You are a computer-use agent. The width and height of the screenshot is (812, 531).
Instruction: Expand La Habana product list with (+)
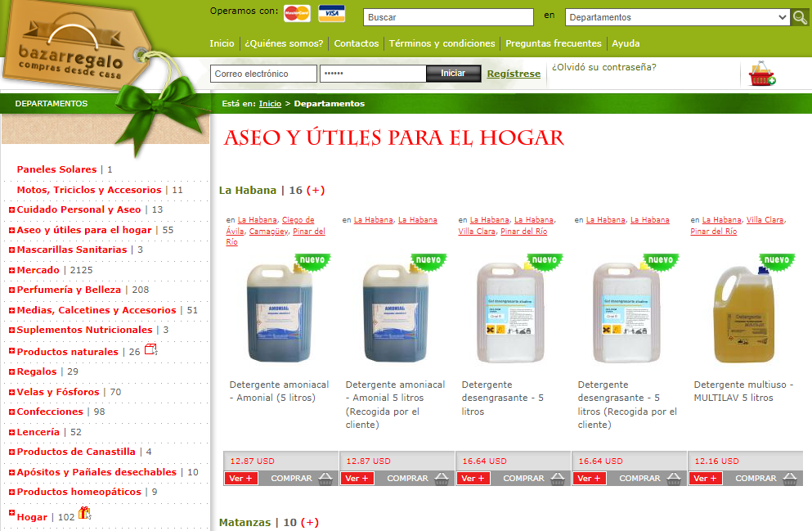click(316, 190)
